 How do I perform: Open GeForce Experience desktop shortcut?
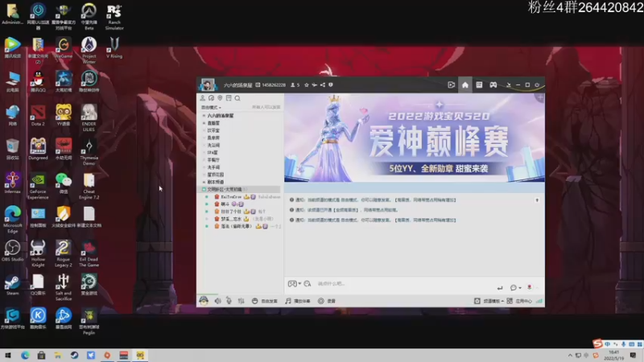point(38,186)
